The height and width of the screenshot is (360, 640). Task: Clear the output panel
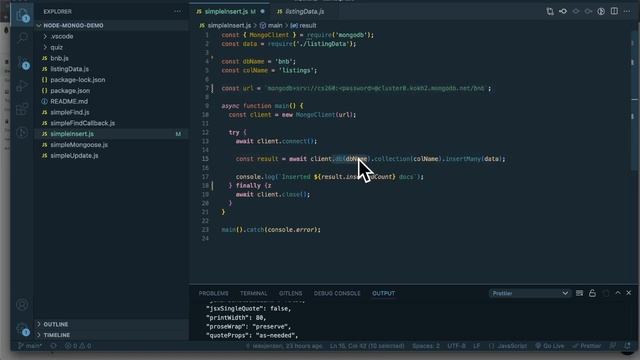[x=579, y=293]
